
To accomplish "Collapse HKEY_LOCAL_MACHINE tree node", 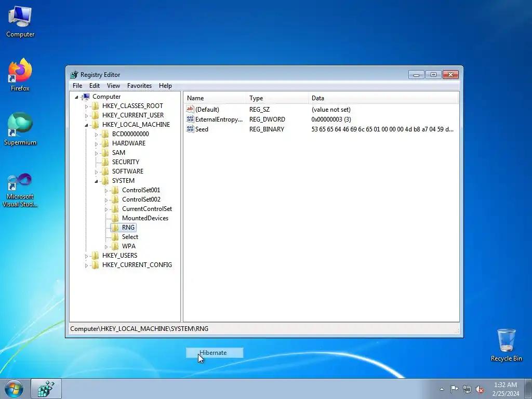I will (x=86, y=125).
